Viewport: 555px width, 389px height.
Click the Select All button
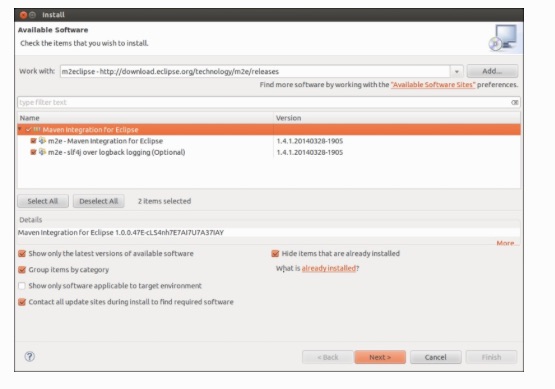coord(43,201)
